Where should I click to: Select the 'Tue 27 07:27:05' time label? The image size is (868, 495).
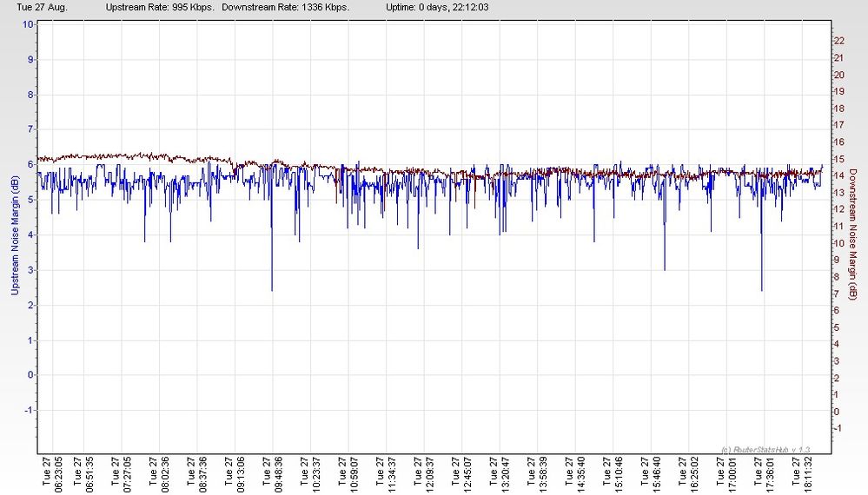[122, 474]
